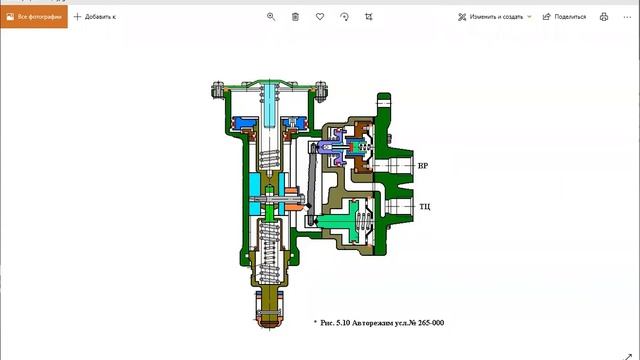Open the more options ellipsis menu

pos(627,17)
